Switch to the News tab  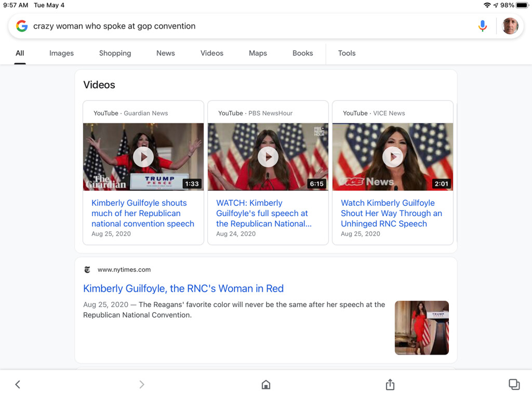click(x=166, y=54)
